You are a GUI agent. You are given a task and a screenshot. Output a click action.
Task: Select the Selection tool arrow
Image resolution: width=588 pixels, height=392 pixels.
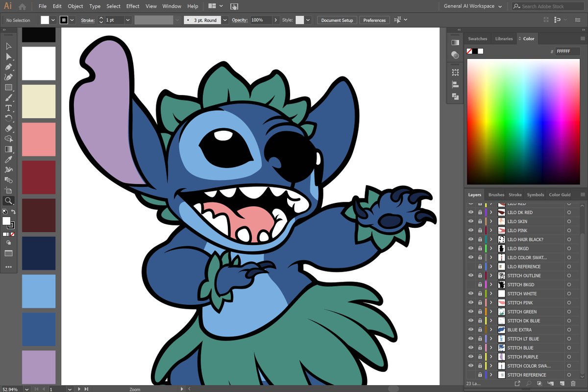click(x=8, y=46)
